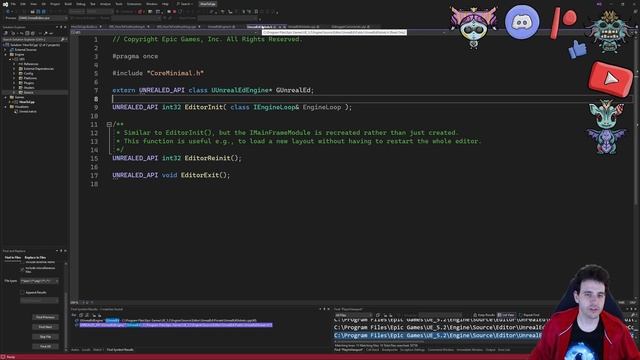640x360 pixels.
Task: Expand the Plugins folder
Action: coord(14,83)
